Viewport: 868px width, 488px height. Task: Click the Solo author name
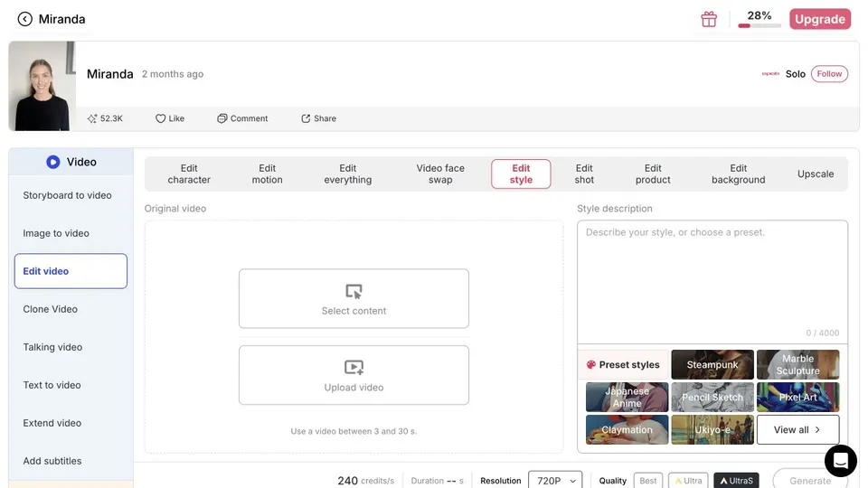[x=795, y=74]
